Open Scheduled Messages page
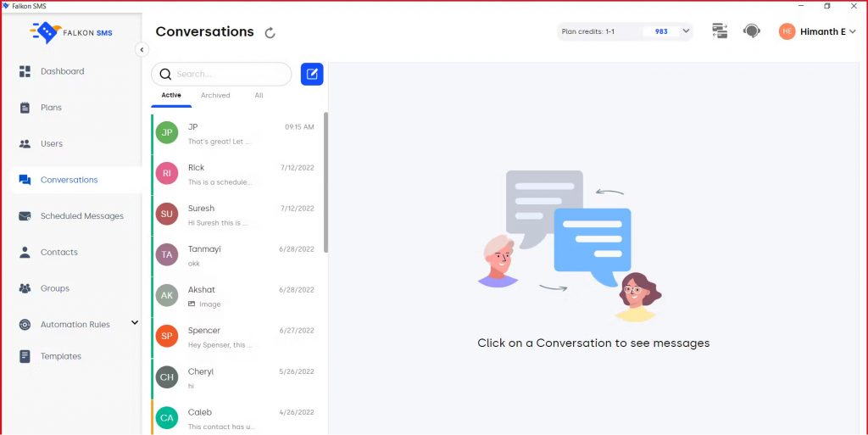Screen dimensions: 868x435 (82, 216)
